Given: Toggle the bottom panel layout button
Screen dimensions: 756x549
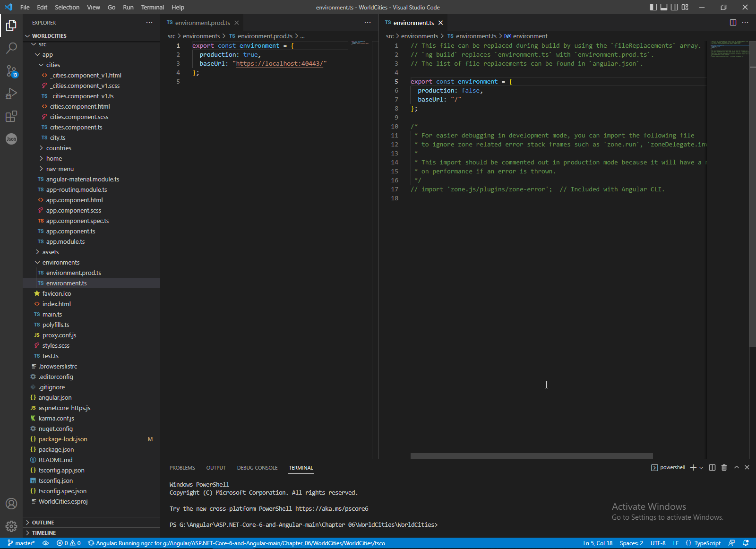Looking at the screenshot, I should pos(664,7).
